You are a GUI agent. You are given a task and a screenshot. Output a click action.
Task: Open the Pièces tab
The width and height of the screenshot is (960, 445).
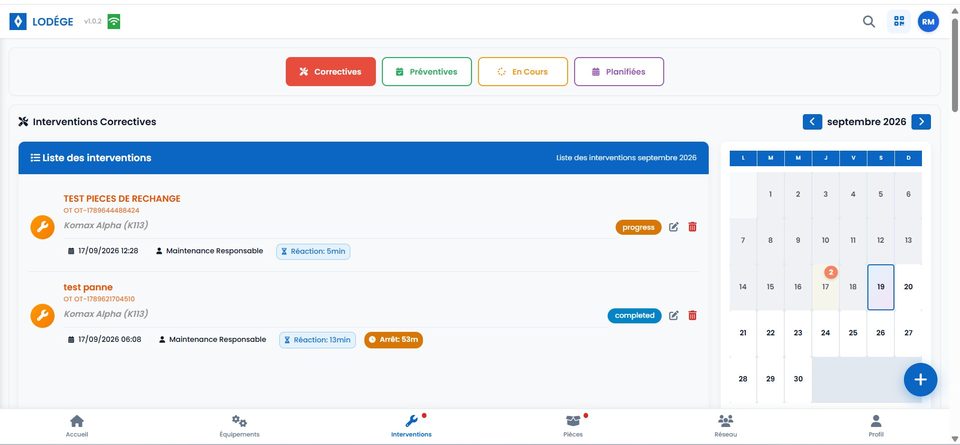(x=573, y=426)
